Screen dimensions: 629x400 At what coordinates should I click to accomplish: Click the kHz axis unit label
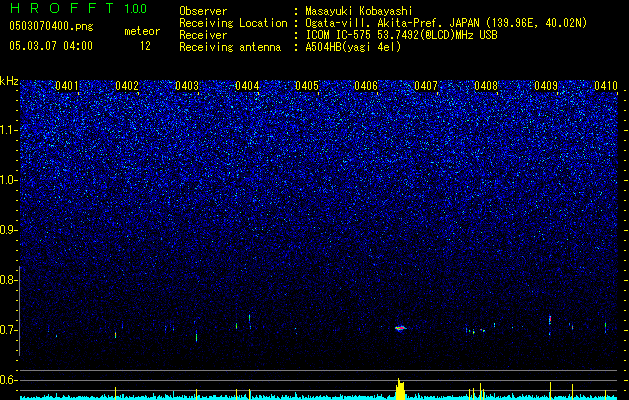click(x=9, y=81)
